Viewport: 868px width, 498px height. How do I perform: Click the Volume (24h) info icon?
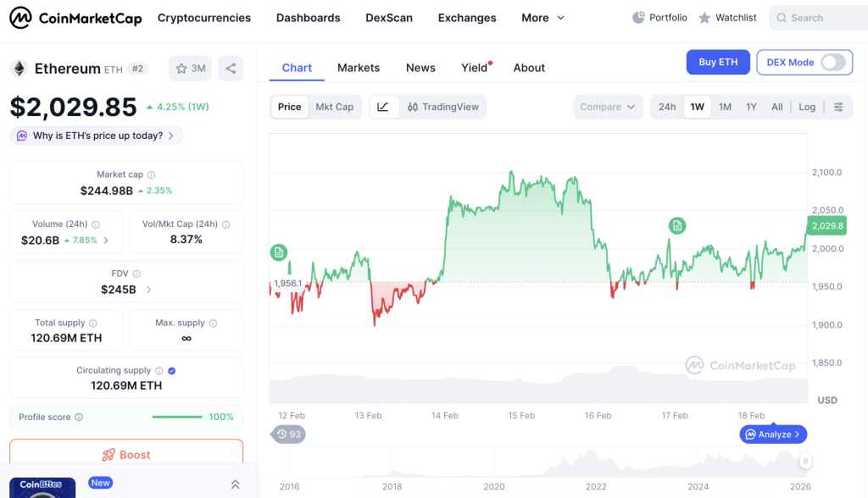[96, 224]
